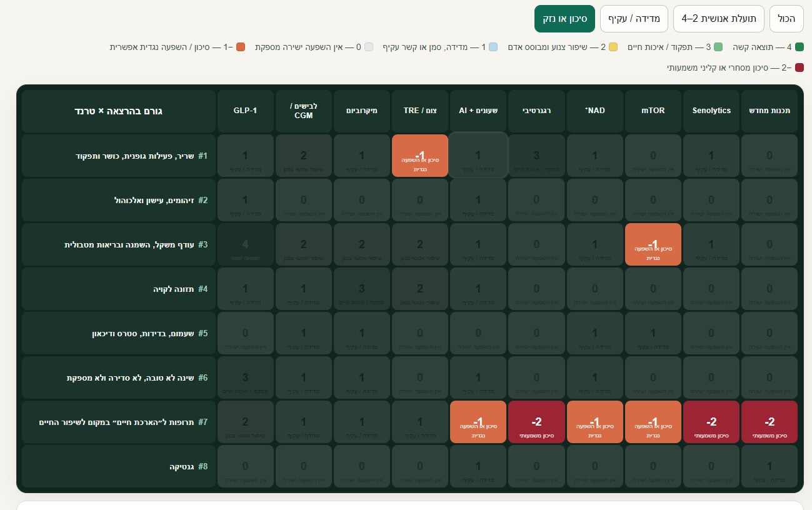Click the GLP-1 column header
Screen dimensions: 812x510
pyautogui.click(x=245, y=111)
